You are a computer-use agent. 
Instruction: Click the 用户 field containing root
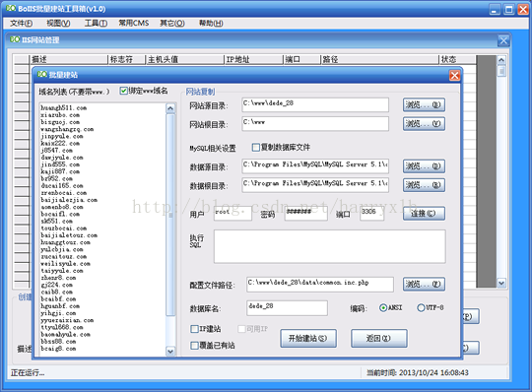pos(233,214)
